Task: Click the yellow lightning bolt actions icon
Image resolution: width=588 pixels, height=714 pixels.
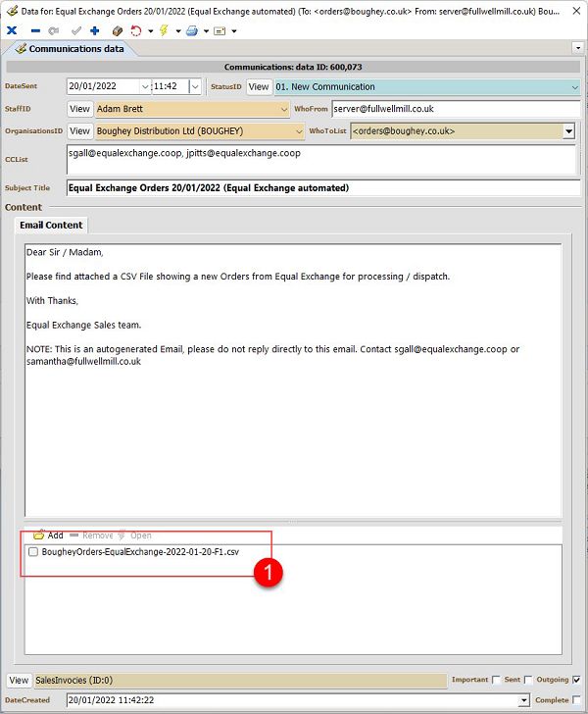Action: point(164,30)
